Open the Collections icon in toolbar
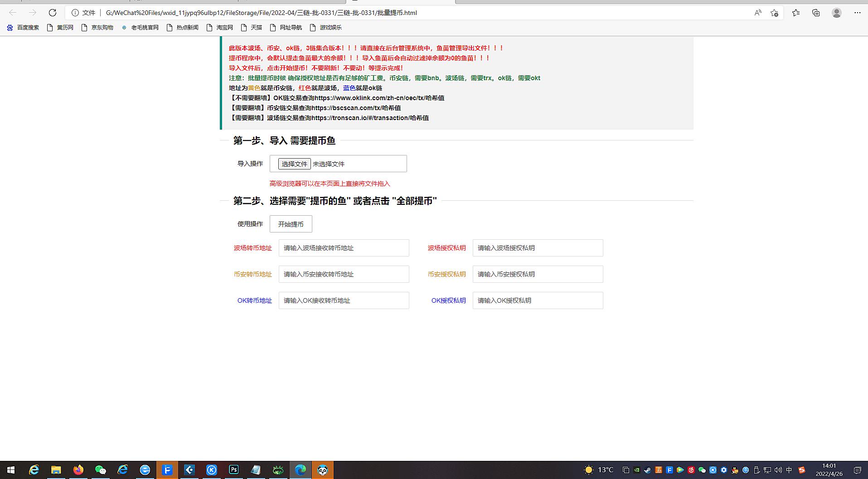The width and height of the screenshot is (868, 479). click(816, 13)
